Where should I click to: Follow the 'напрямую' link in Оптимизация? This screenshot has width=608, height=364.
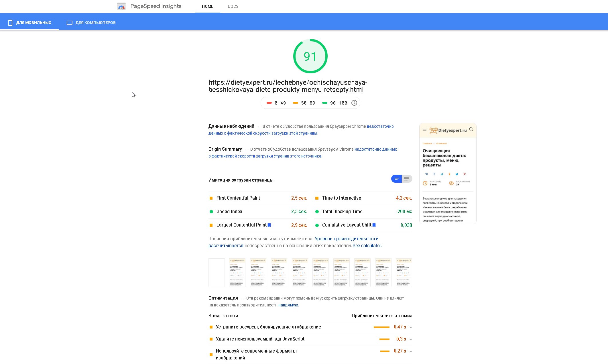pyautogui.click(x=288, y=305)
